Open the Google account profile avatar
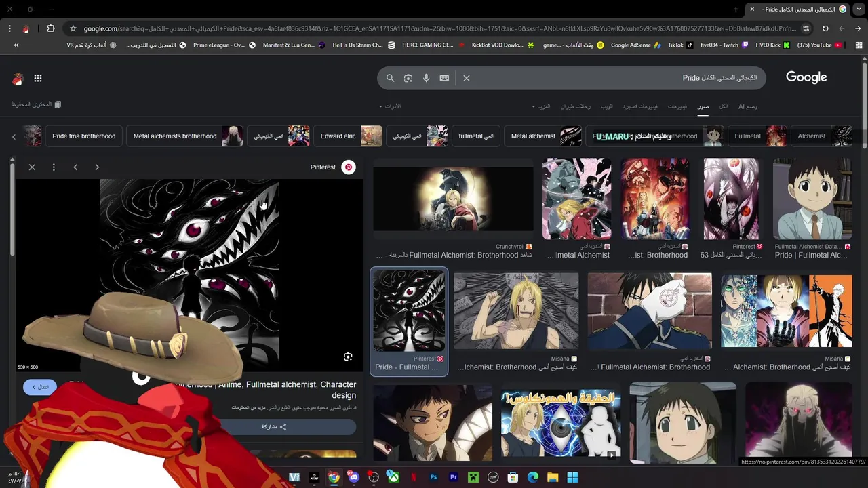 click(x=18, y=79)
